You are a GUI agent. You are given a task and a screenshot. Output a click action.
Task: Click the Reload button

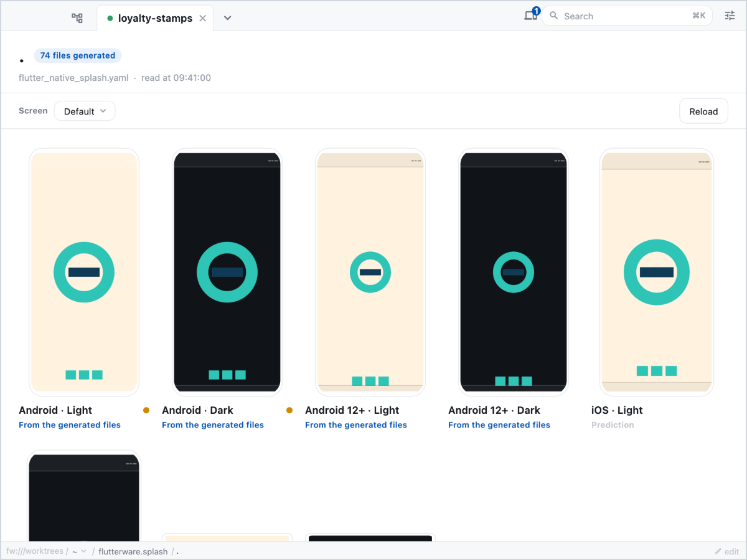point(703,111)
